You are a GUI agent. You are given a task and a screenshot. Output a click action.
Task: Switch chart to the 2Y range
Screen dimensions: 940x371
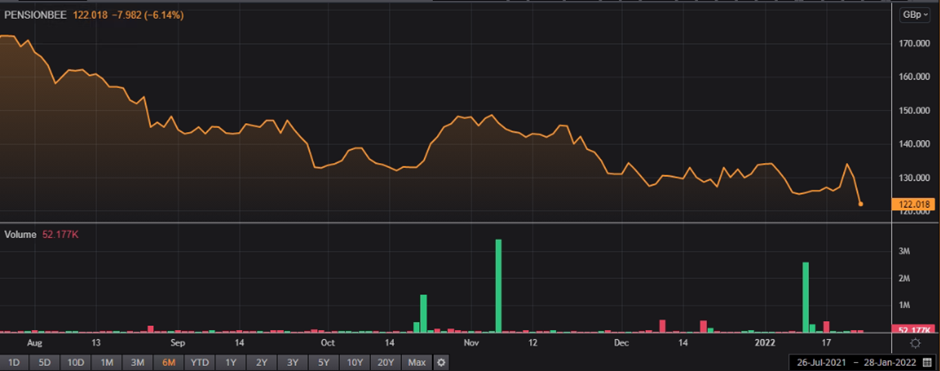pyautogui.click(x=261, y=363)
